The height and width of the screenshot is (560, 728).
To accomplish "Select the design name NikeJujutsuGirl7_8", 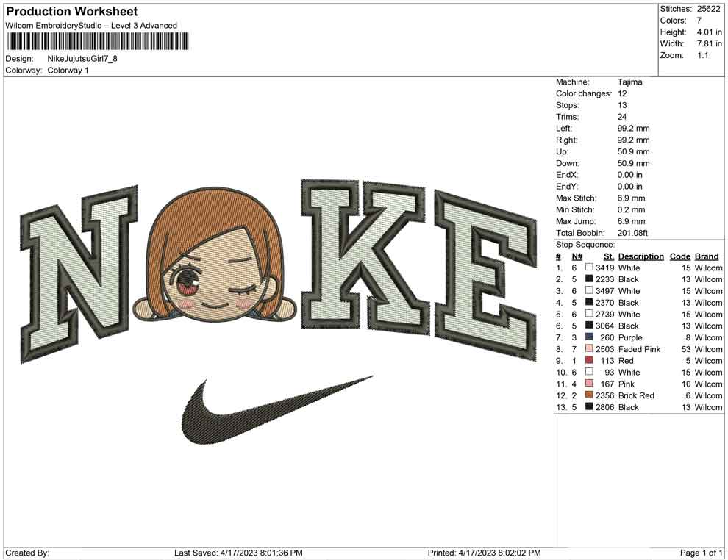I will pos(82,59).
